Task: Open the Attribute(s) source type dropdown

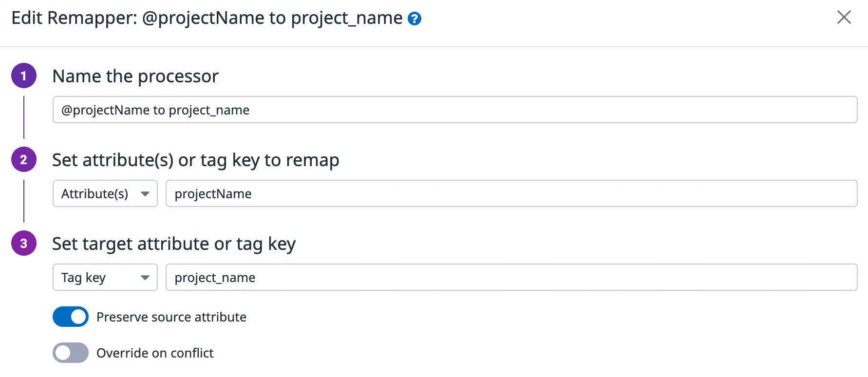Action: pos(95,193)
